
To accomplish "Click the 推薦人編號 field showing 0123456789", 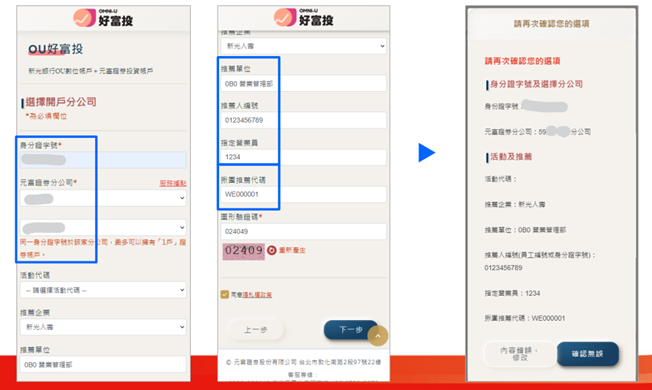I will point(304,120).
